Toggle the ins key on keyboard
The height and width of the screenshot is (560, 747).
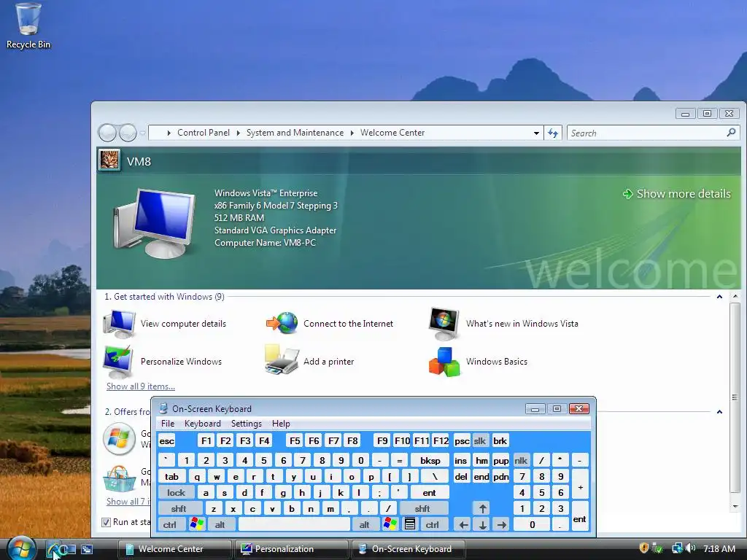461,460
